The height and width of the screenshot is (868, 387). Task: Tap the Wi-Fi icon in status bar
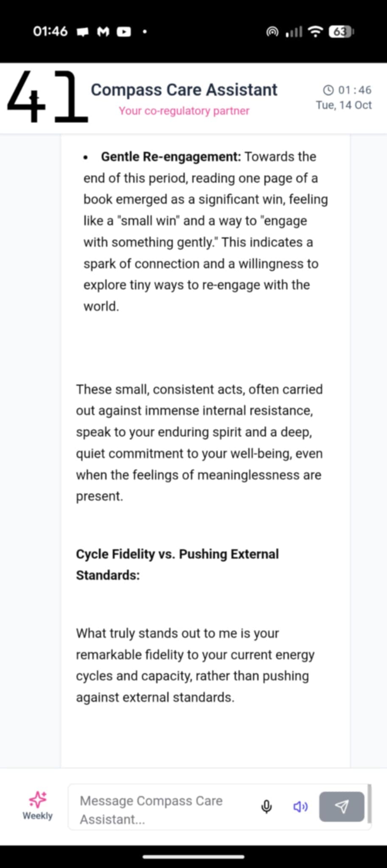(315, 32)
